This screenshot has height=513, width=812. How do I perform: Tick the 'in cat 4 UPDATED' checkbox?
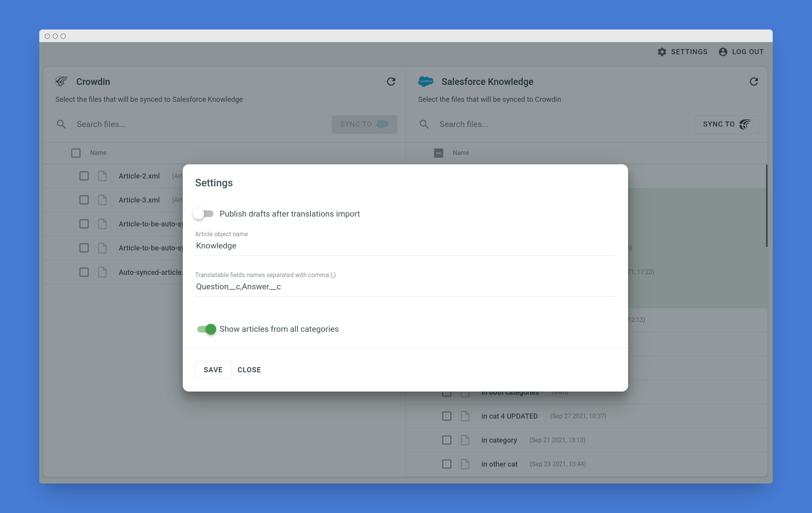pos(446,416)
